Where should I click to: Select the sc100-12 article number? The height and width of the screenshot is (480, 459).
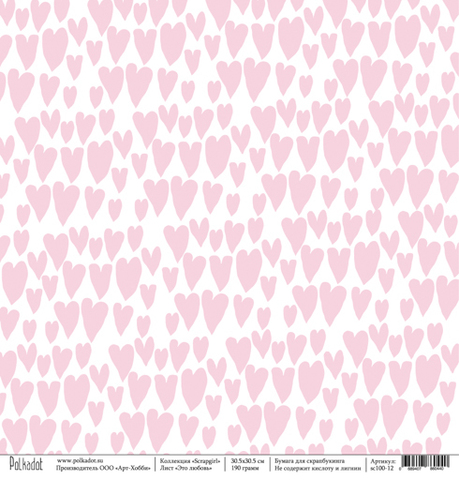click(x=382, y=468)
